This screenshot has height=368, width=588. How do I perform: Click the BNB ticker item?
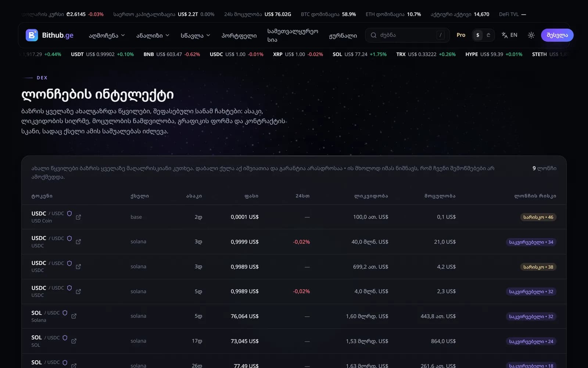pyautogui.click(x=172, y=54)
